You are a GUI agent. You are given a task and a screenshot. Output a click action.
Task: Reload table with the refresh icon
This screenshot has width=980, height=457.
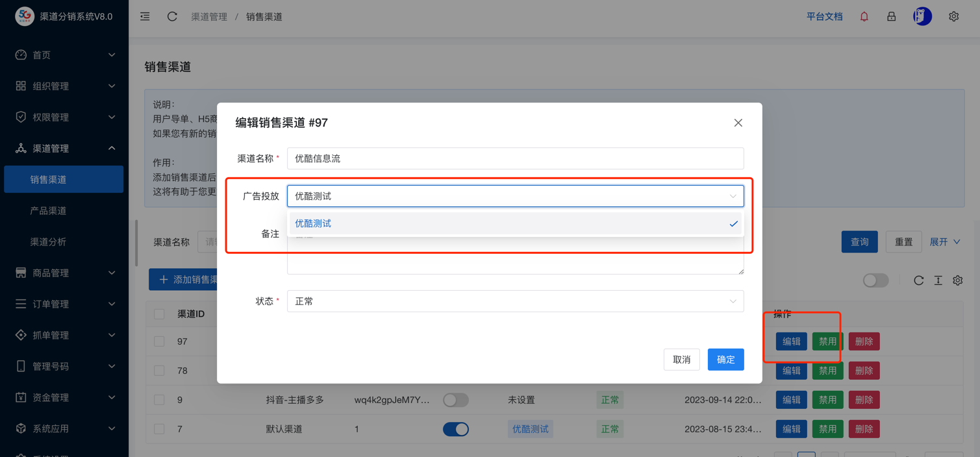pos(918,280)
